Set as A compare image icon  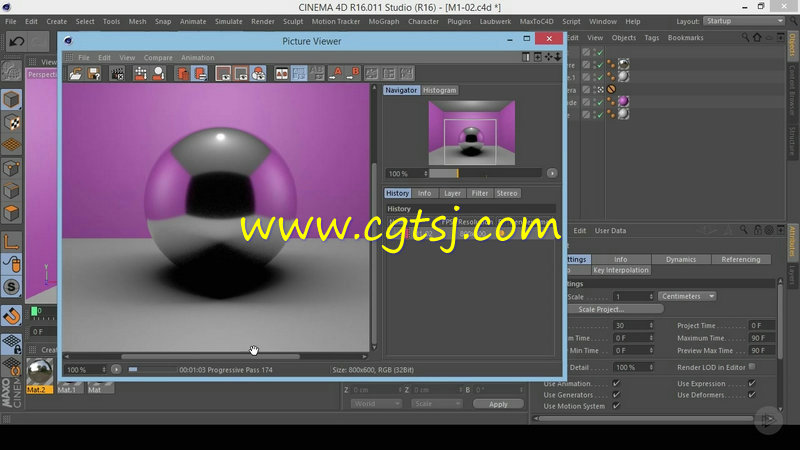335,73
